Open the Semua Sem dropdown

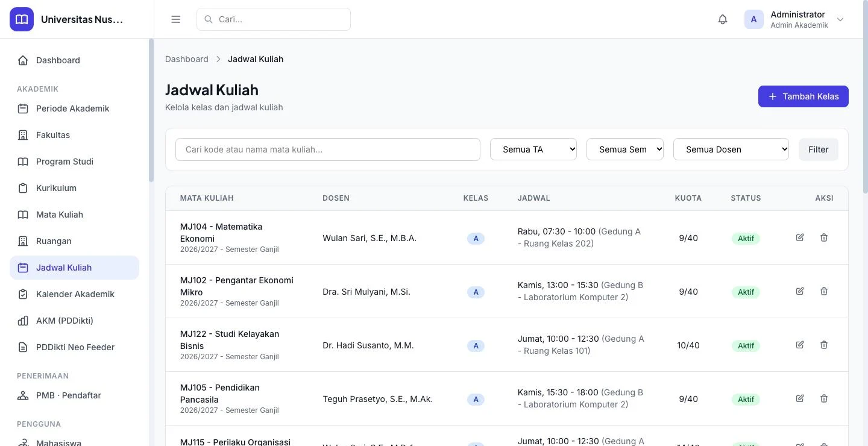(x=625, y=149)
